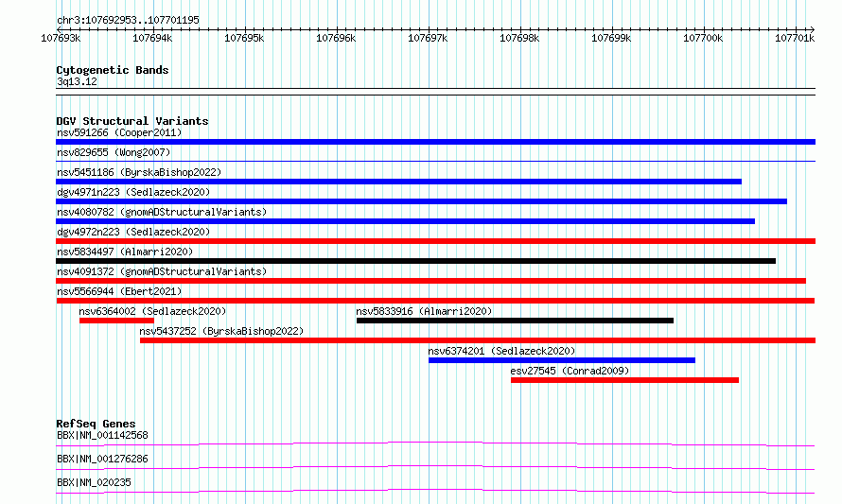Click the nsv5566944 (Ebert2021) variant label
Screen dimensions: 842x504
119,291
